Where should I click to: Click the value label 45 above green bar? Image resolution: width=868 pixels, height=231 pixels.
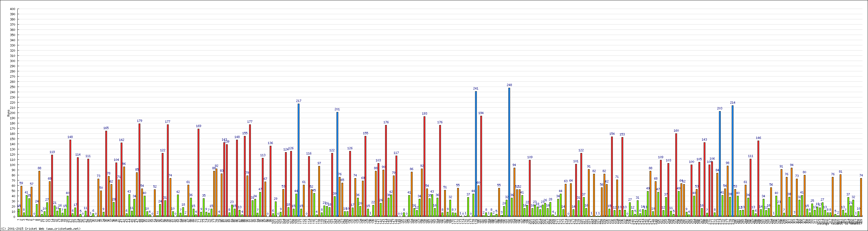click(x=314, y=190)
